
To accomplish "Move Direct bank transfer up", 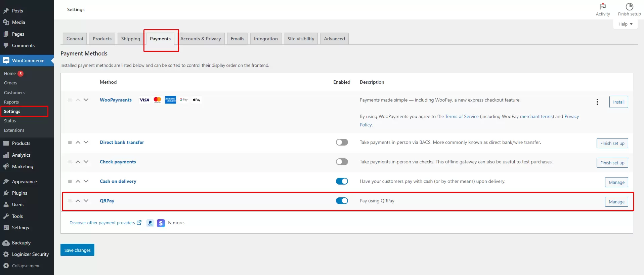I will pos(78,142).
